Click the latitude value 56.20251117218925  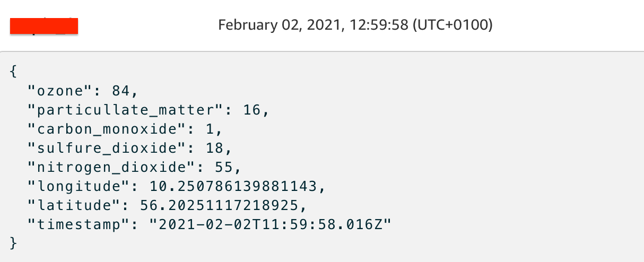[220, 205]
